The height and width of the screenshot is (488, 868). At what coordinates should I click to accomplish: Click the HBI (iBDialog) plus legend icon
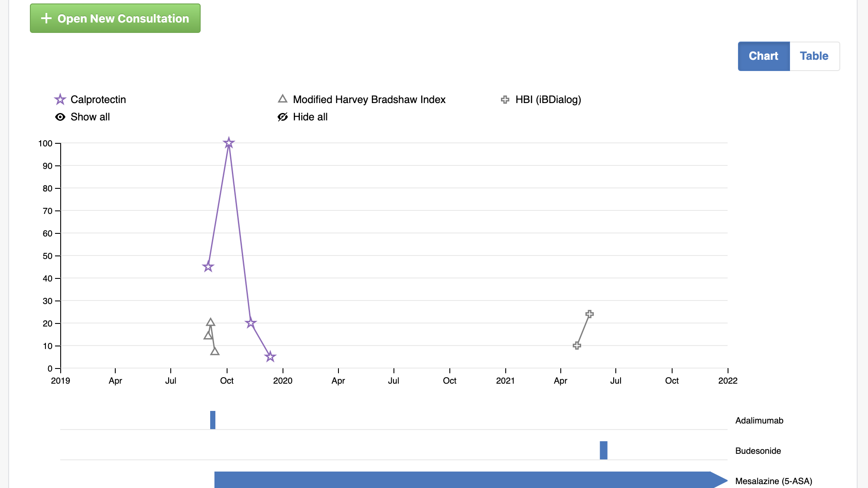tap(505, 100)
